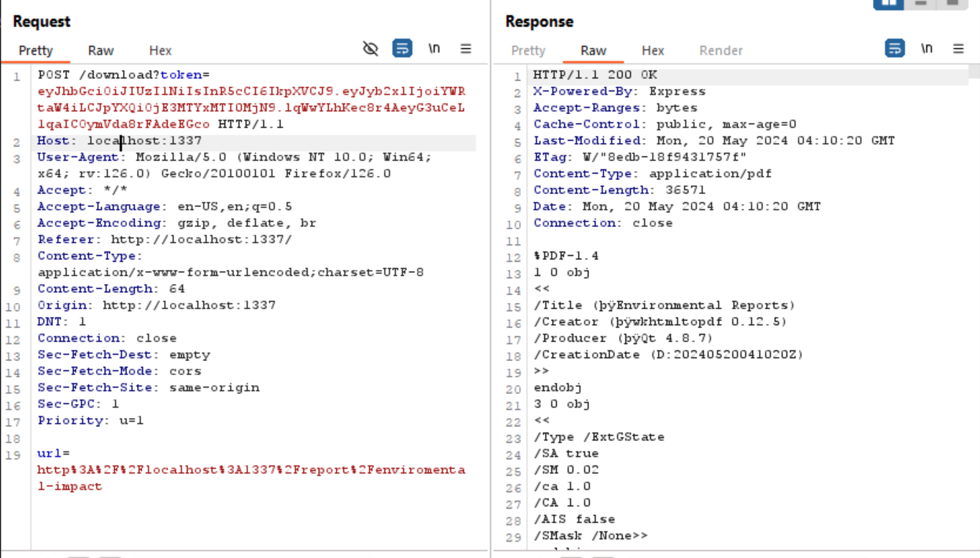Click the JWT token value in request
980x558 pixels.
click(x=251, y=108)
